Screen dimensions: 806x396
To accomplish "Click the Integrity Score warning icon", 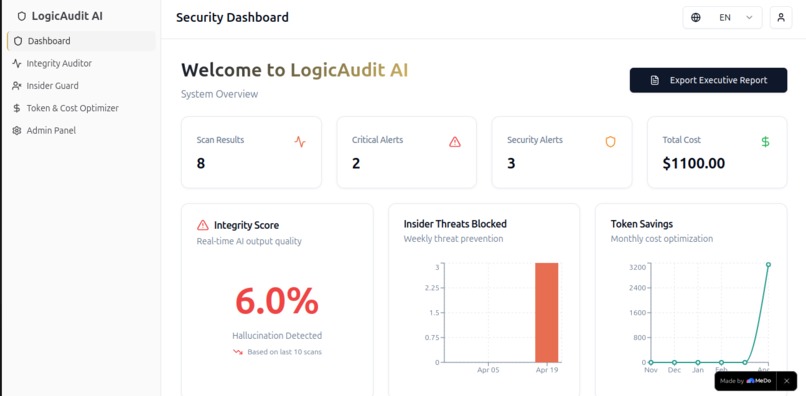I will 203,225.
